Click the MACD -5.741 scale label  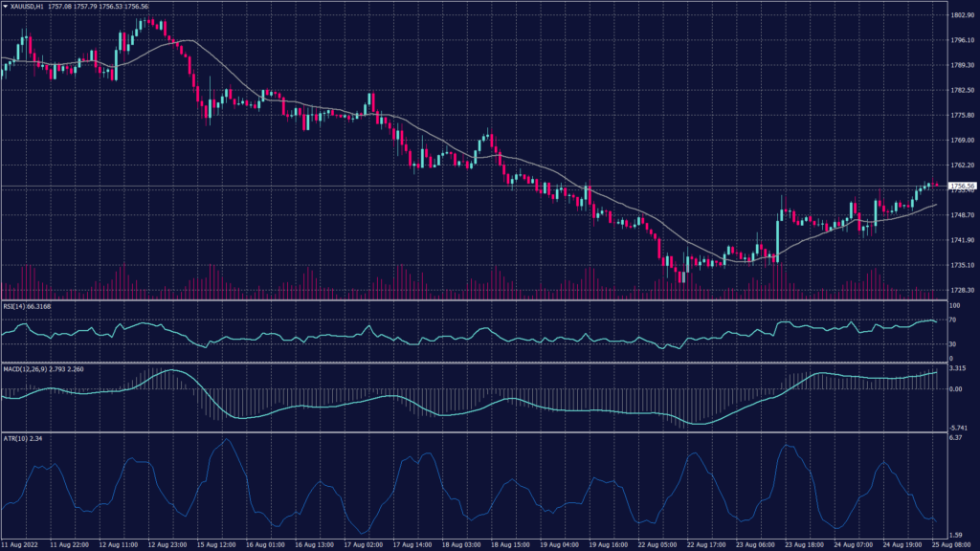tap(956, 427)
